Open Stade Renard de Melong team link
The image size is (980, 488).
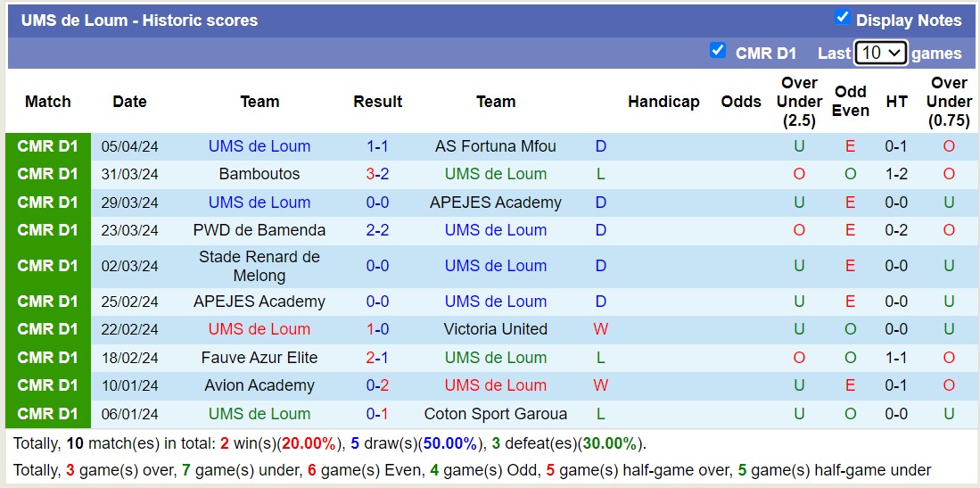[x=259, y=266]
